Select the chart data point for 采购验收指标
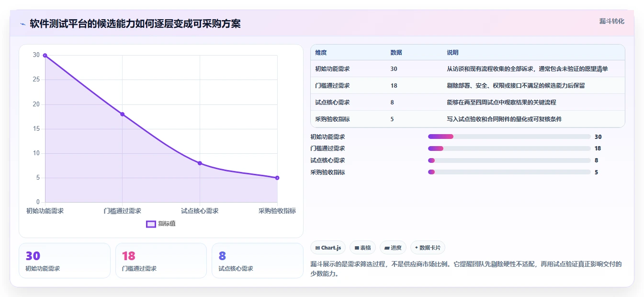This screenshot has height=297, width=644. tap(277, 178)
